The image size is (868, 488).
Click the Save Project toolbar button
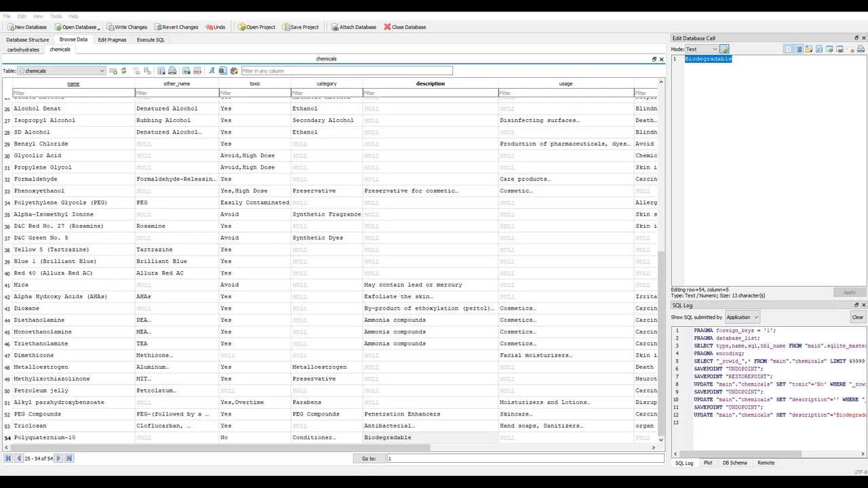point(300,27)
